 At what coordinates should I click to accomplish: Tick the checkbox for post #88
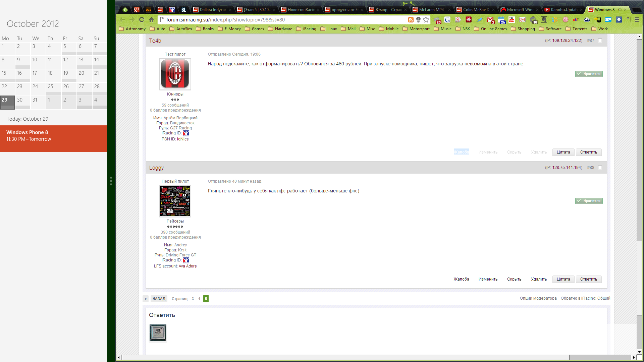[x=600, y=168]
